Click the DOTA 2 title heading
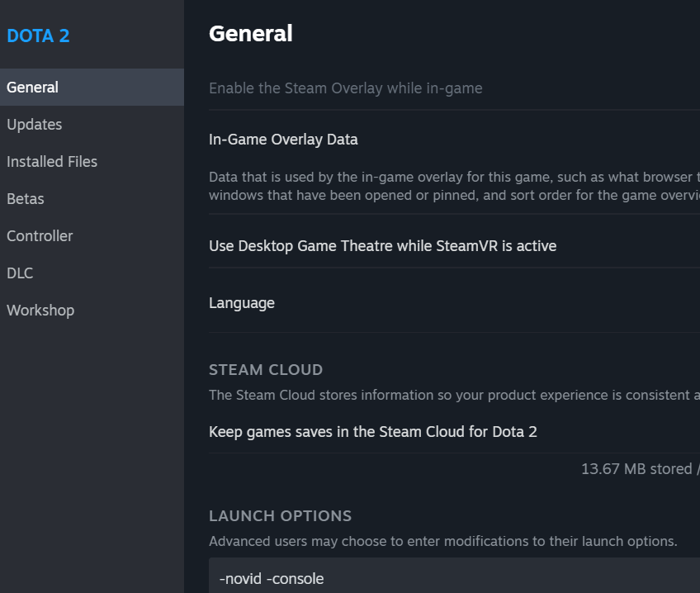This screenshot has width=700, height=593. 39,36
